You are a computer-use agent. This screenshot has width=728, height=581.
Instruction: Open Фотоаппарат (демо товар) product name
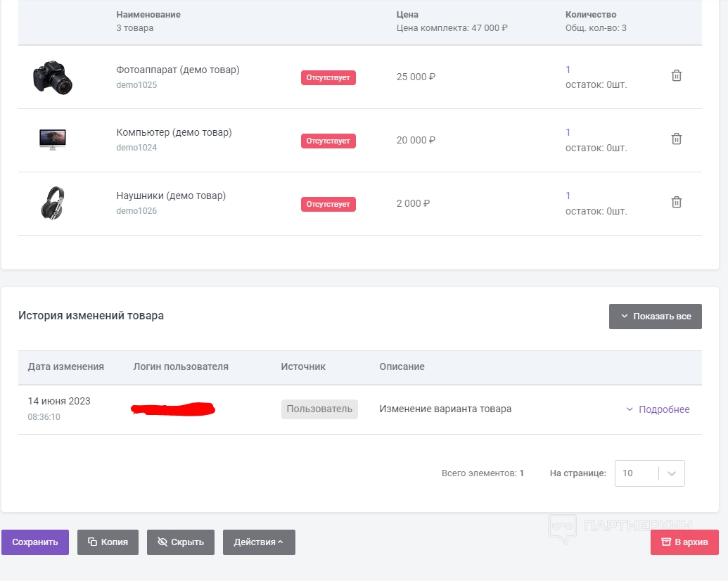point(178,70)
